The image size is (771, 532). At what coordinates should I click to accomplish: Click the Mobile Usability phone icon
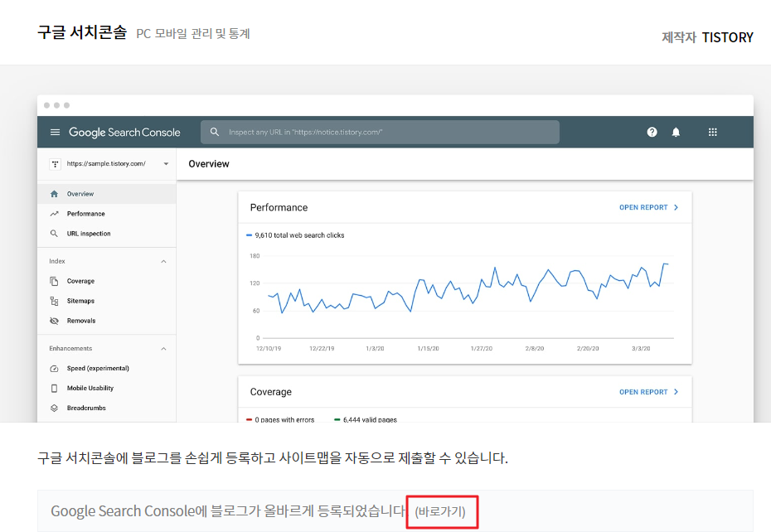point(54,388)
